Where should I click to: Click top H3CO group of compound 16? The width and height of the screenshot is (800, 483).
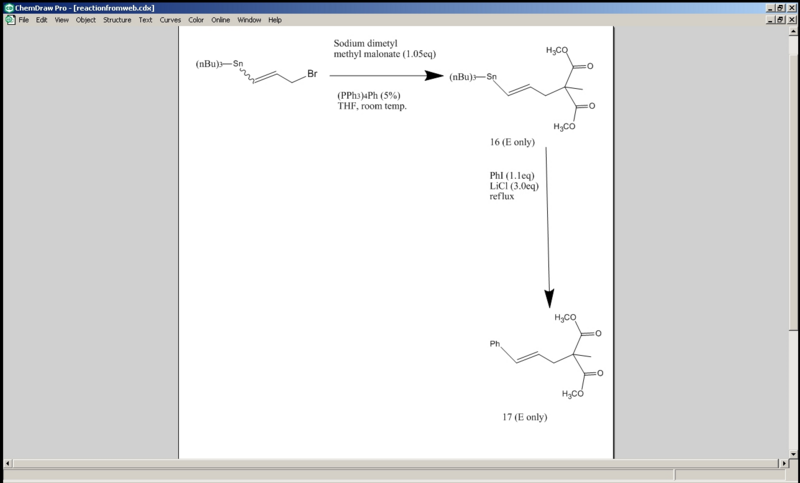click(557, 50)
